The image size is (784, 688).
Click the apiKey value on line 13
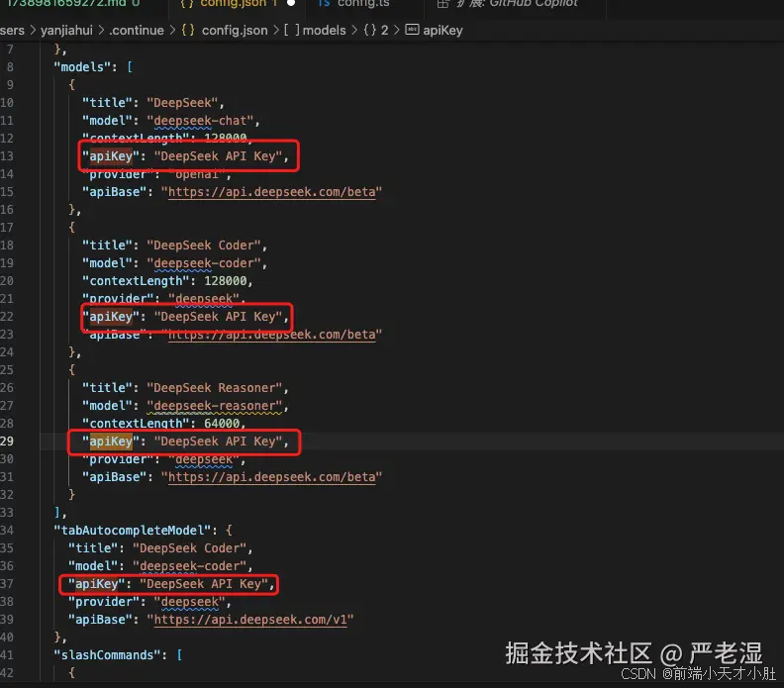[218, 156]
